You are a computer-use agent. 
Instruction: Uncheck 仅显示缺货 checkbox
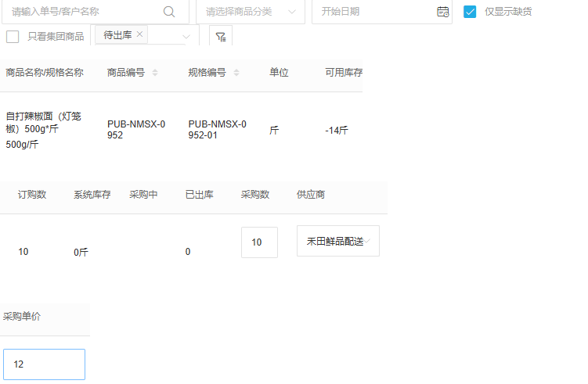tap(470, 12)
